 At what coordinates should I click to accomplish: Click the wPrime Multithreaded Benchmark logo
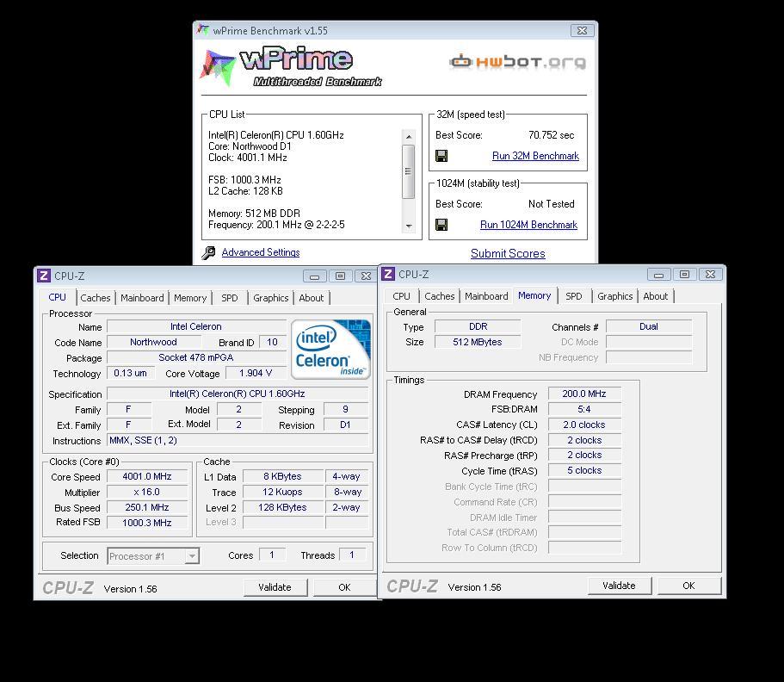tap(292, 67)
